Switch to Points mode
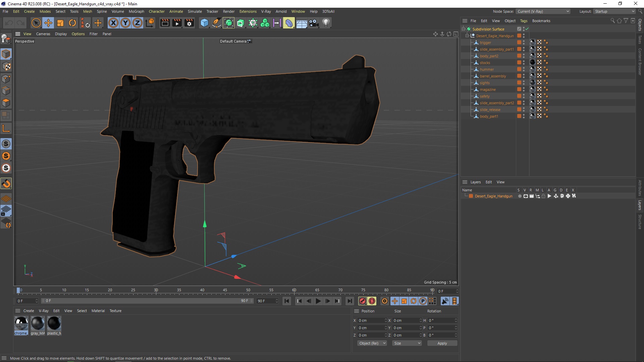The height and width of the screenshot is (362, 644). click(6, 79)
